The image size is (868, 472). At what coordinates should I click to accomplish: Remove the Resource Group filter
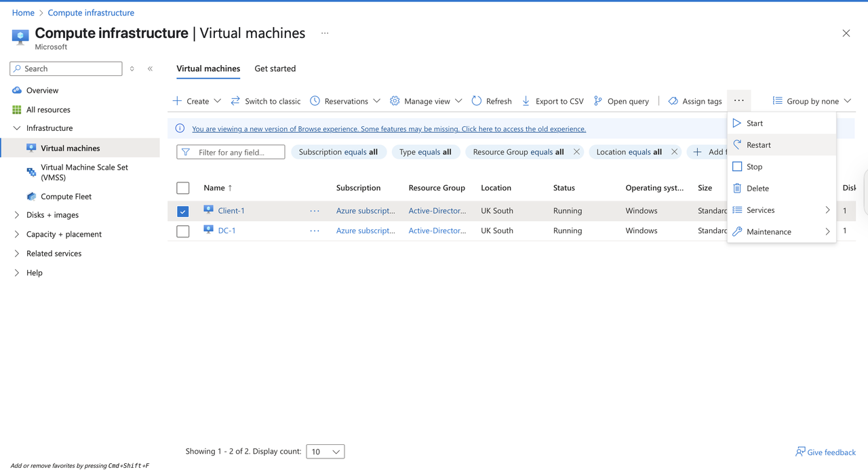coord(576,152)
